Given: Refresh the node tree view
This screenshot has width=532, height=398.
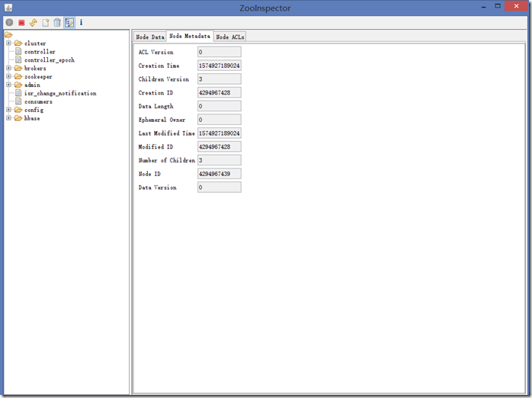Looking at the screenshot, I should click(x=34, y=22).
